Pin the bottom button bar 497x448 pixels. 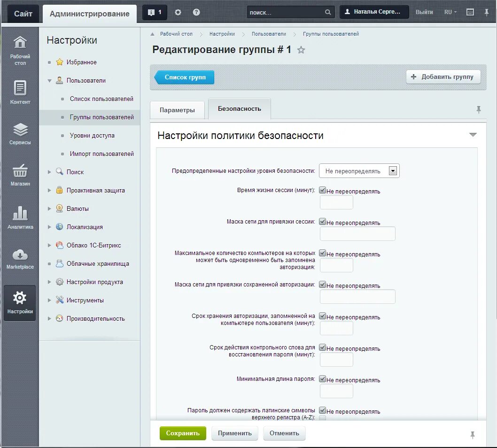[x=473, y=435]
